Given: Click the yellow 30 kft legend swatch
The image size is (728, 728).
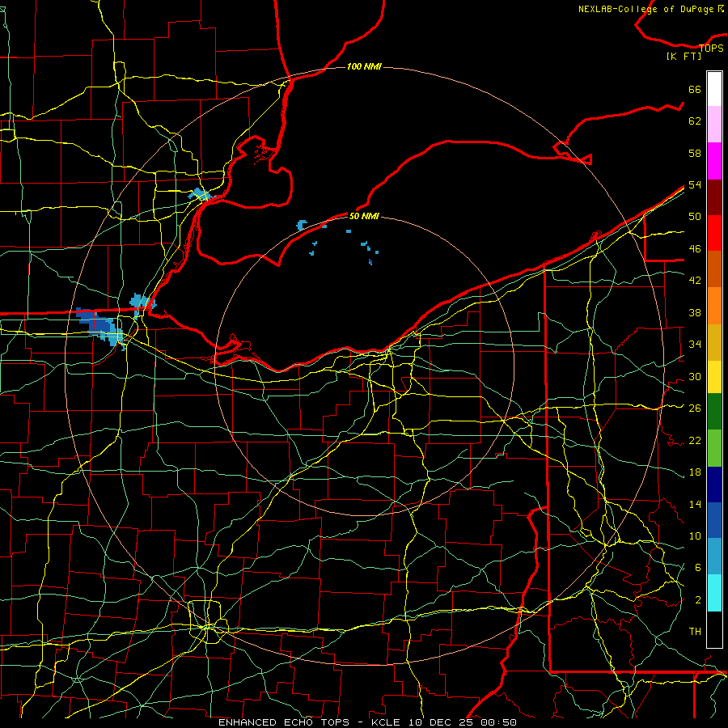Looking at the screenshot, I should coord(714,376).
